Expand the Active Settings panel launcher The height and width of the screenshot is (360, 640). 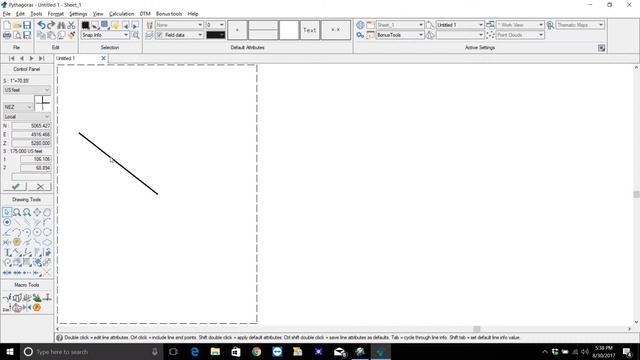[602, 48]
